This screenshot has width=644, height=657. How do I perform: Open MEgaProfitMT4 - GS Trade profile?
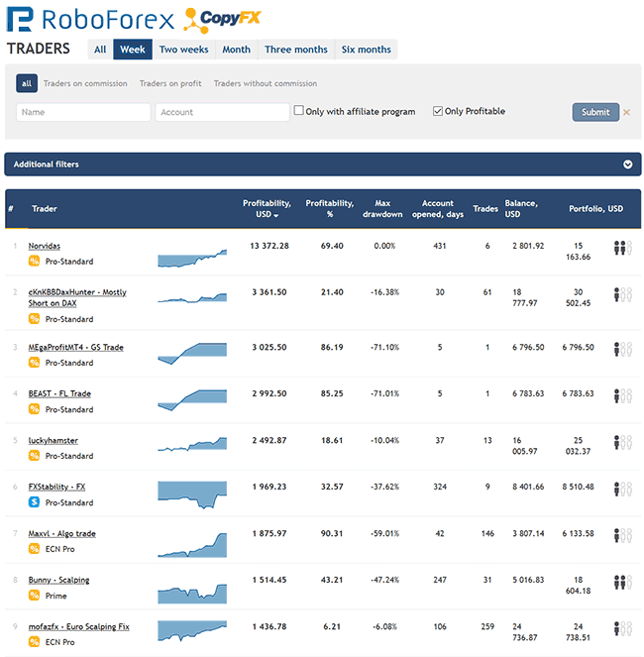[76, 348]
